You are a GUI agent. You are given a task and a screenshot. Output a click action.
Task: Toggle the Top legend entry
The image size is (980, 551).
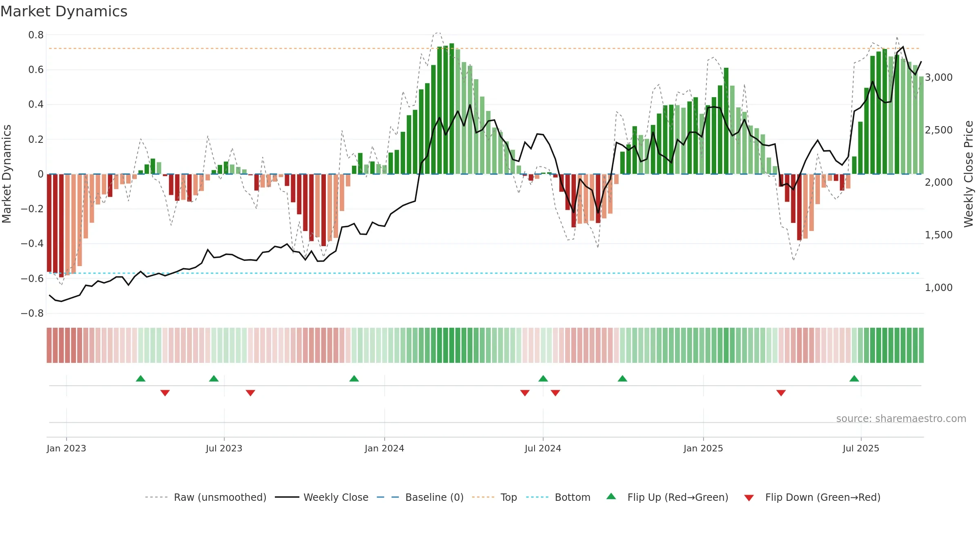tap(494, 497)
